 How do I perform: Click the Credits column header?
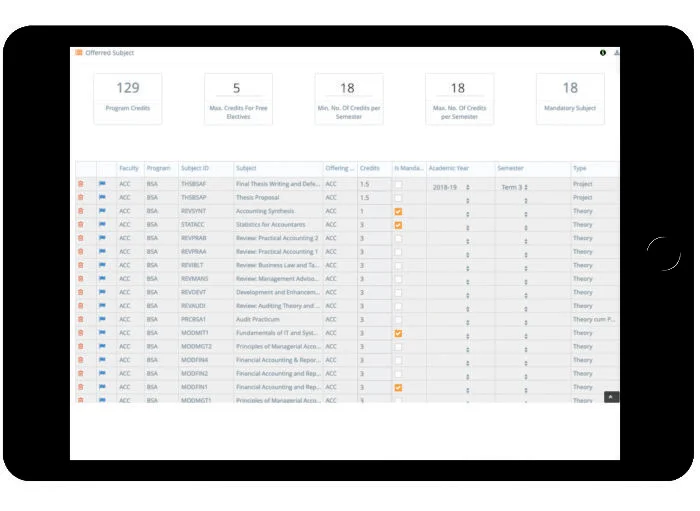[x=370, y=168]
